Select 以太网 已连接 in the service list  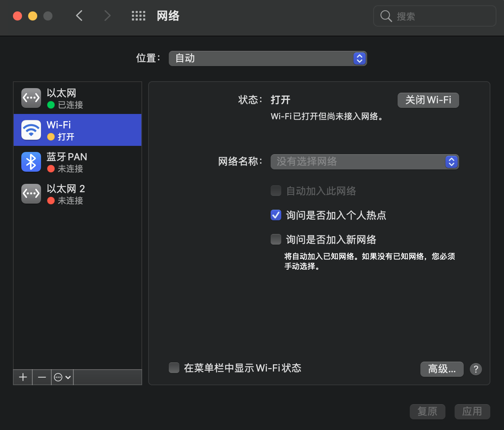point(78,98)
